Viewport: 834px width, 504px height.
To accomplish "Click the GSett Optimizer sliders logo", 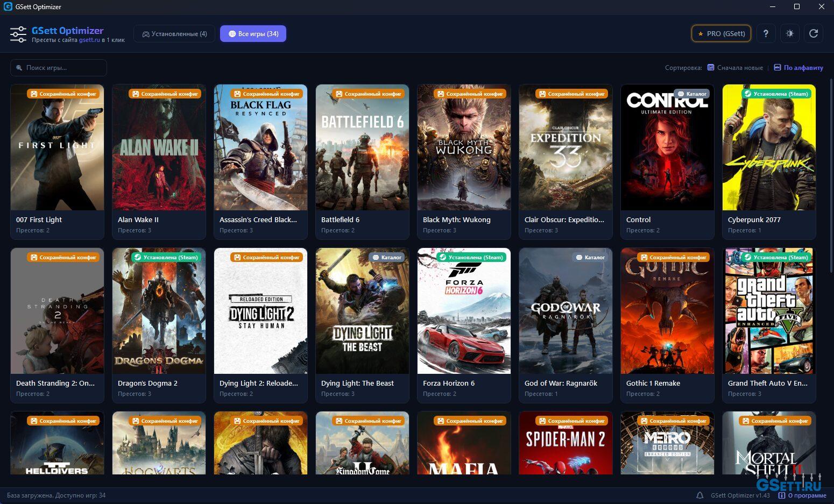I will 18,34.
